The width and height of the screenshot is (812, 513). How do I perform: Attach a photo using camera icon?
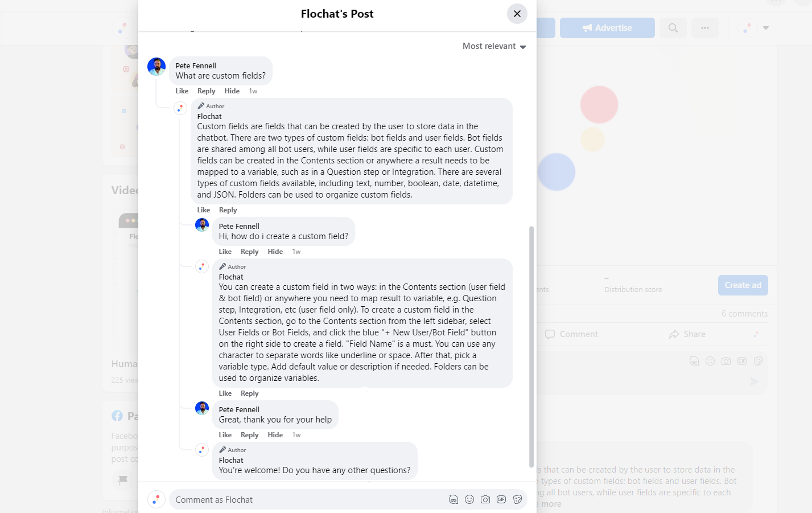click(485, 499)
